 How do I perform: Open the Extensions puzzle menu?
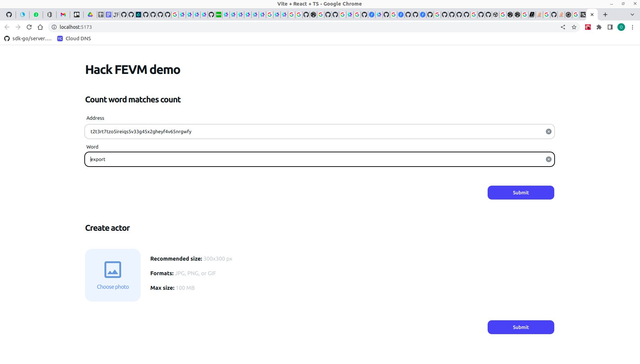pos(599,27)
